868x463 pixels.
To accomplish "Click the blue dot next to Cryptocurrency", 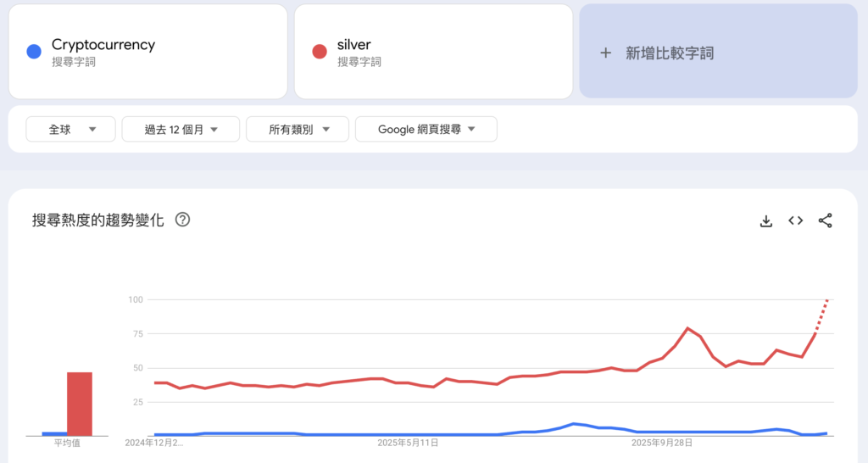I will point(34,52).
